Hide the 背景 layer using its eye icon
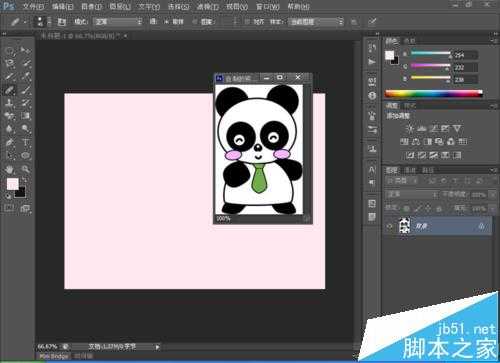Image resolution: width=500 pixels, height=363 pixels. tap(389, 226)
